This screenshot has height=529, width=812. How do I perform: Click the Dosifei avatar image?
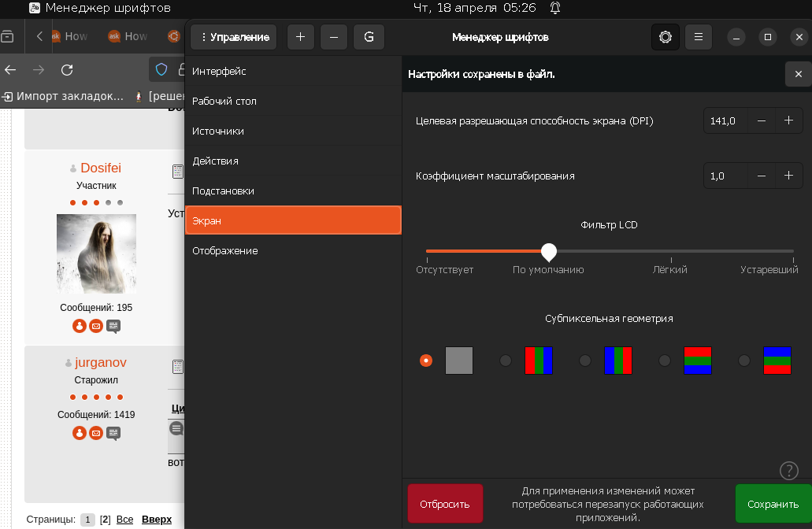(96, 253)
